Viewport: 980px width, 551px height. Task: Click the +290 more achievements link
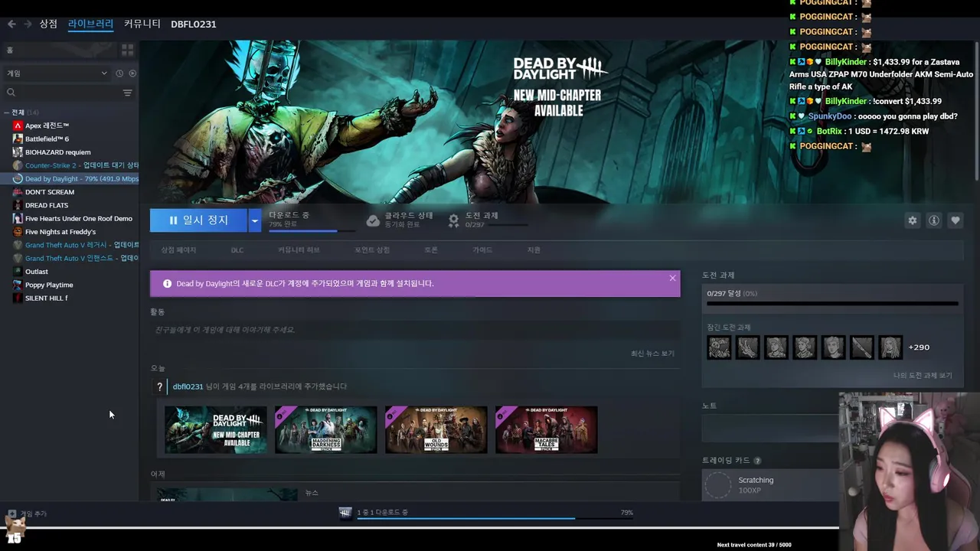[919, 347]
